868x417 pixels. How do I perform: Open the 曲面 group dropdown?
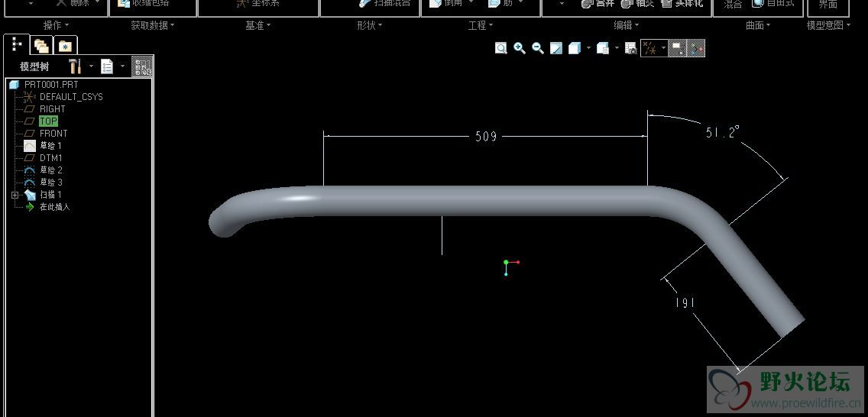759,25
